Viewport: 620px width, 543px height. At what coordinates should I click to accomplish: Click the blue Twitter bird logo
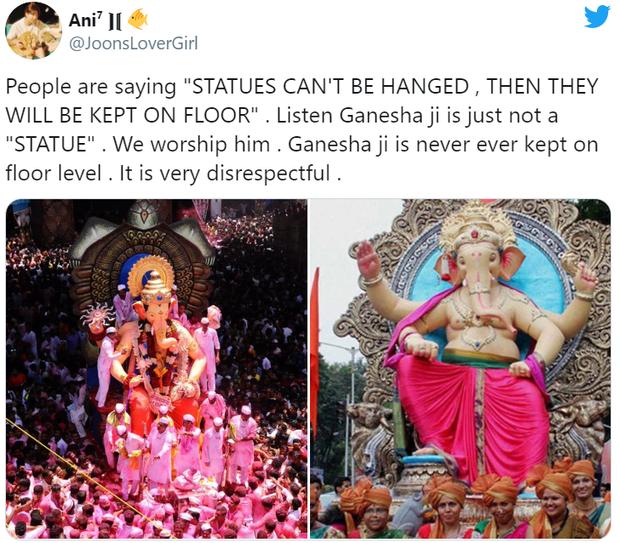(597, 17)
